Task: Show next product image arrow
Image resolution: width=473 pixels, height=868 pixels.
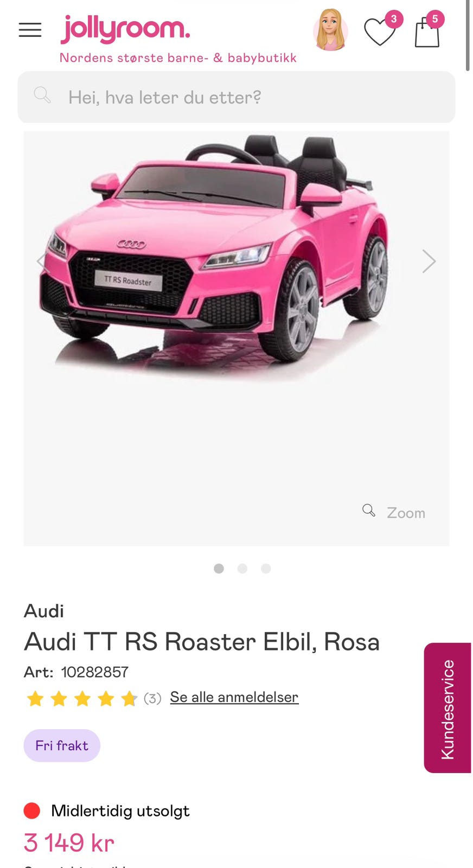Action: click(429, 261)
